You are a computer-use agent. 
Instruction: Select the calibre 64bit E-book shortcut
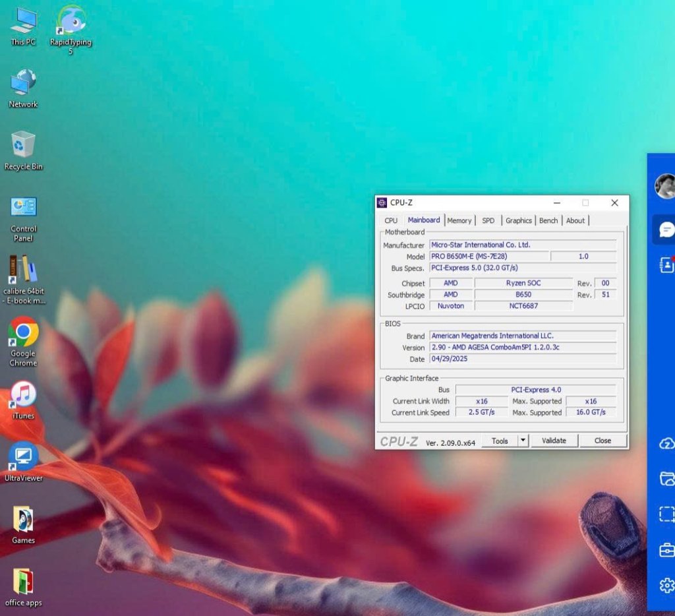pos(24,280)
